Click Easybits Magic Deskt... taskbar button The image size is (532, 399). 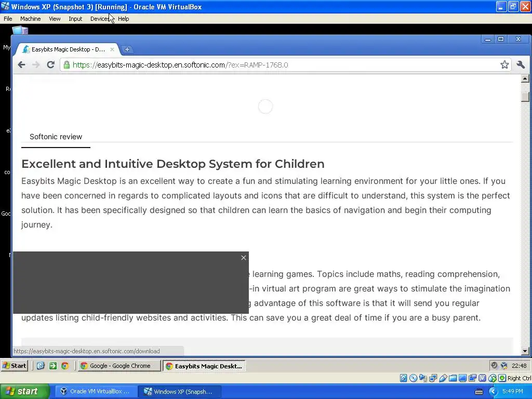click(x=204, y=366)
